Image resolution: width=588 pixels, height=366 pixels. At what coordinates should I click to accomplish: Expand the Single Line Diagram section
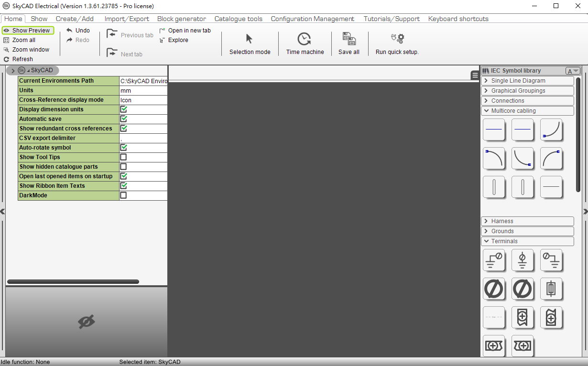click(527, 81)
